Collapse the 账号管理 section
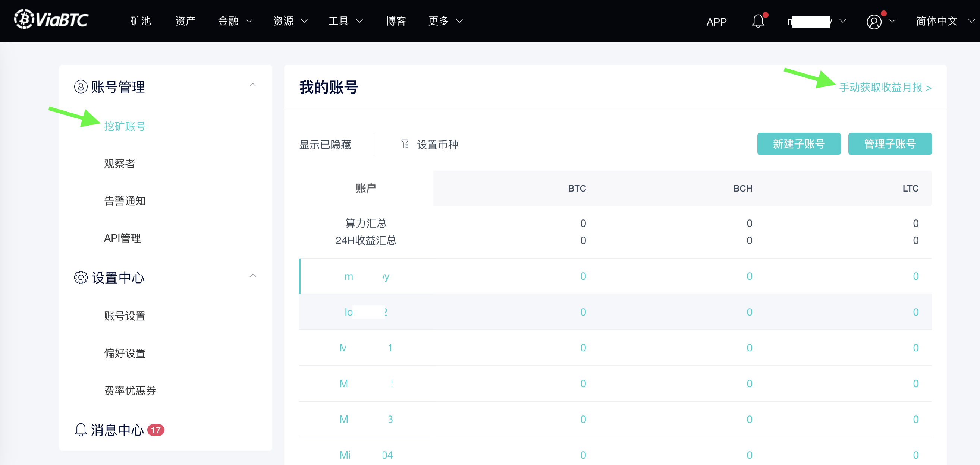 click(x=252, y=85)
